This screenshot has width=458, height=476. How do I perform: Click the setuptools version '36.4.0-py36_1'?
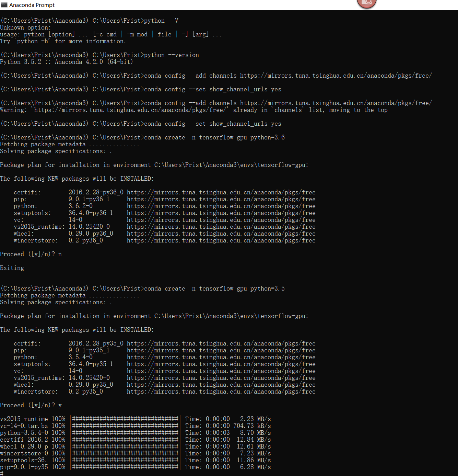[x=91, y=213]
